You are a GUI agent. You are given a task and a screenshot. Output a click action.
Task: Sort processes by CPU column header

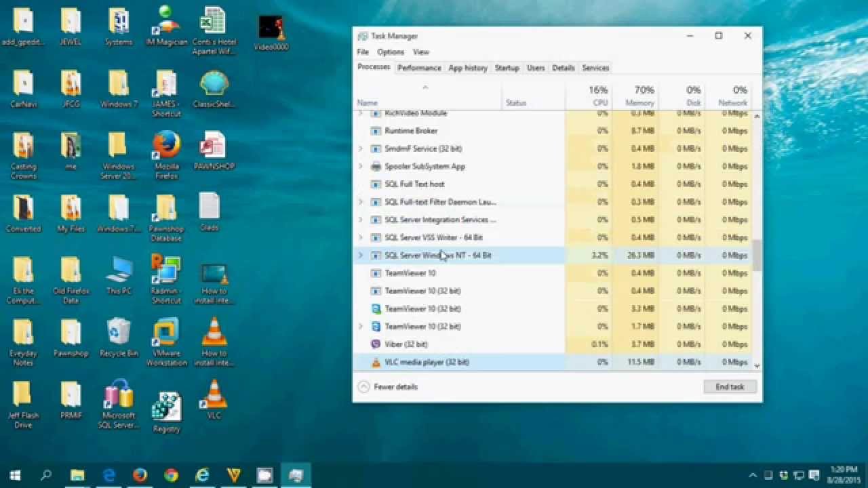tap(589, 96)
